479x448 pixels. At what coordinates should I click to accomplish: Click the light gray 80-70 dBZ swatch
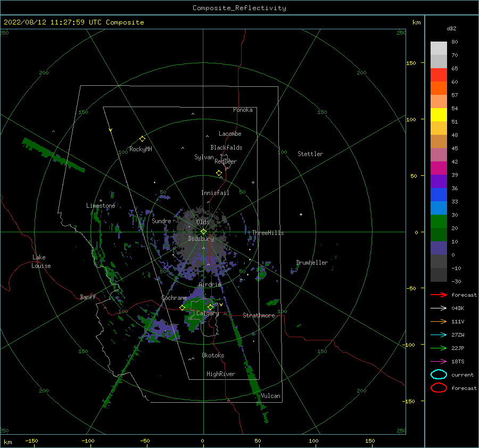[x=439, y=48]
